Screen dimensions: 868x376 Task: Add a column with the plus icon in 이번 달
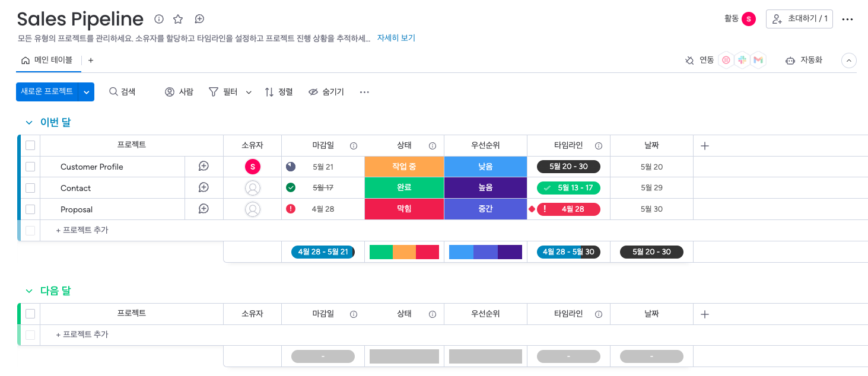pos(705,146)
